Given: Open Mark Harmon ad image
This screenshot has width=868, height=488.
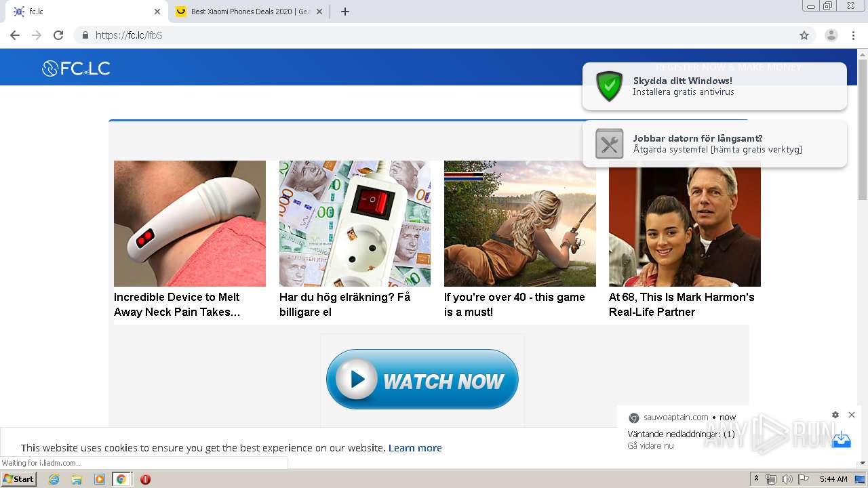Looking at the screenshot, I should point(685,224).
